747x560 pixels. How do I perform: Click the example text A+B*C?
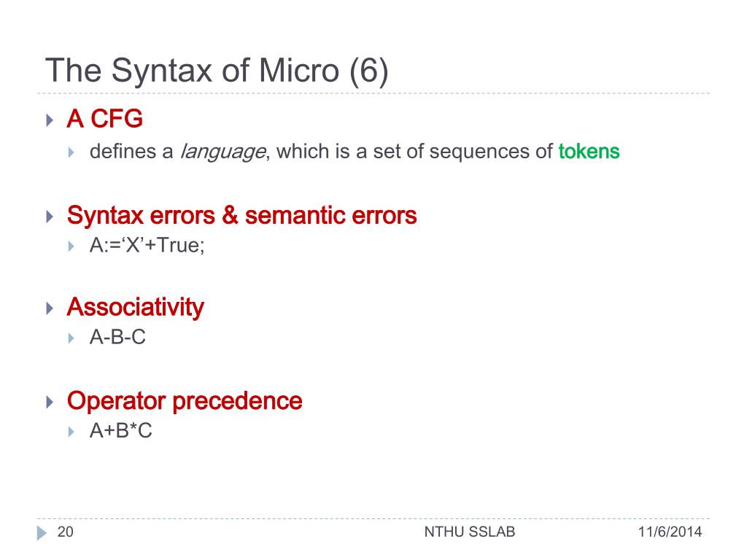[121, 430]
